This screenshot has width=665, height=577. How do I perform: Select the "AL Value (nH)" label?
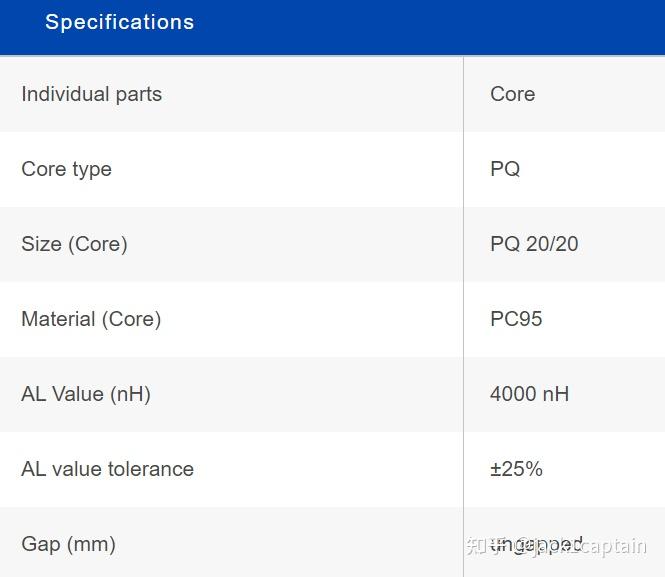(x=86, y=394)
